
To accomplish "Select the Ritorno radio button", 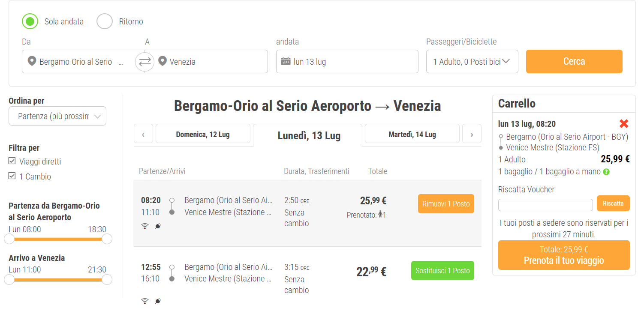I will (x=105, y=21).
